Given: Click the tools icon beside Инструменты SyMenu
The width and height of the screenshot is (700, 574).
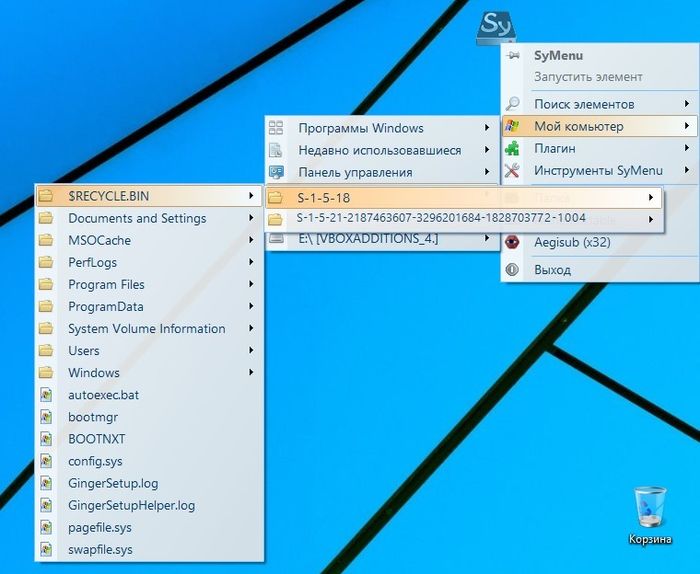Looking at the screenshot, I should pyautogui.click(x=512, y=171).
